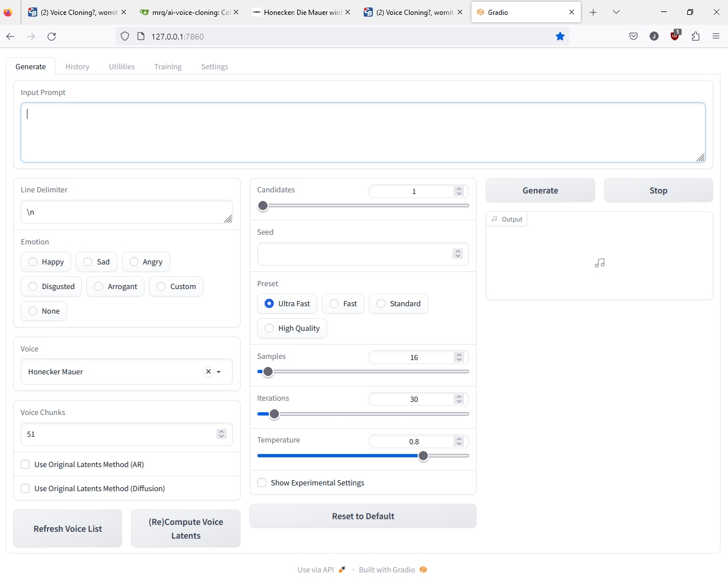Screen dimensions: 728x577
Task: Open the Use via API link
Action: (321, 570)
